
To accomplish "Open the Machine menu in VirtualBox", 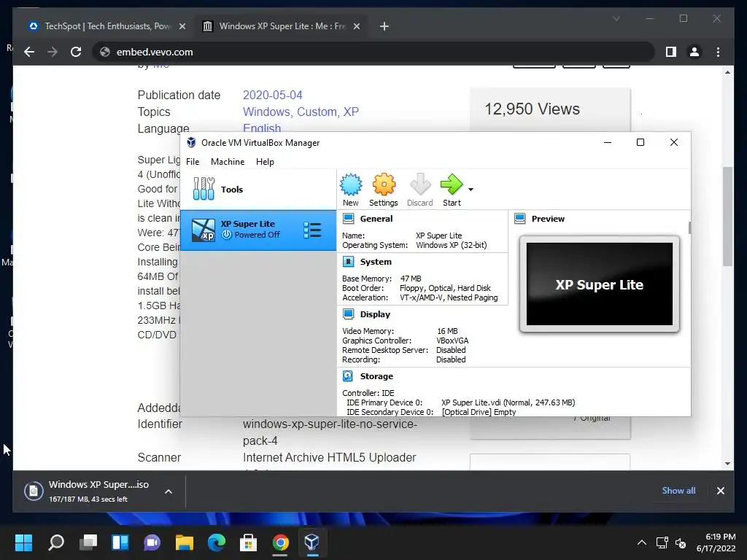I will tap(228, 161).
